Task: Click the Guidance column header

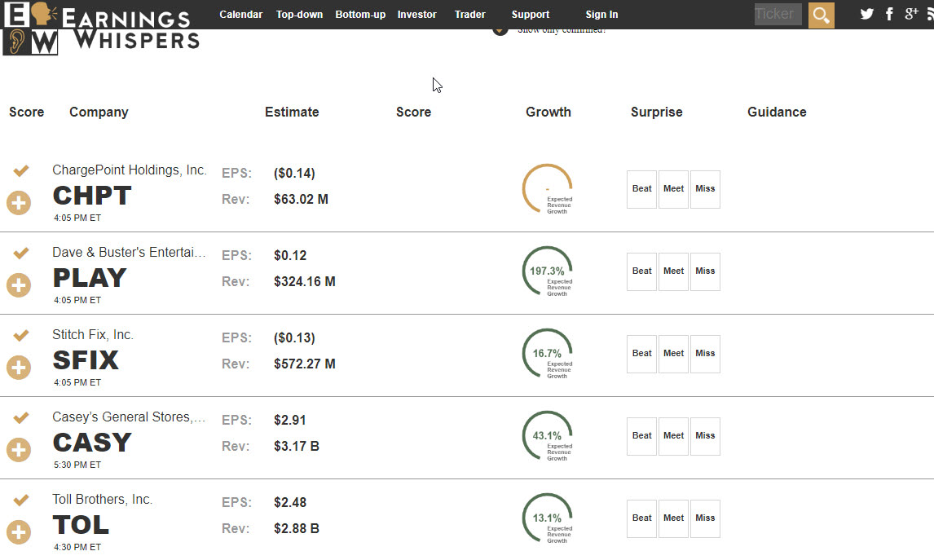Action: [x=777, y=112]
